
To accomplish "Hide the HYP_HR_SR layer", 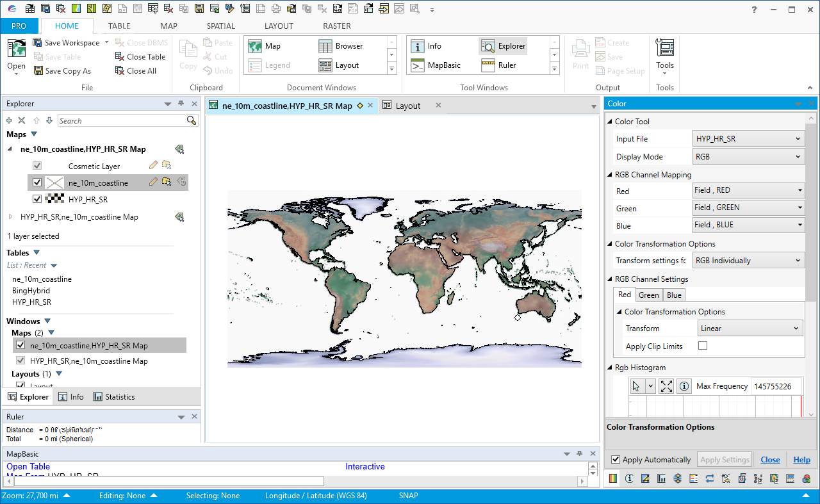I will 37,199.
